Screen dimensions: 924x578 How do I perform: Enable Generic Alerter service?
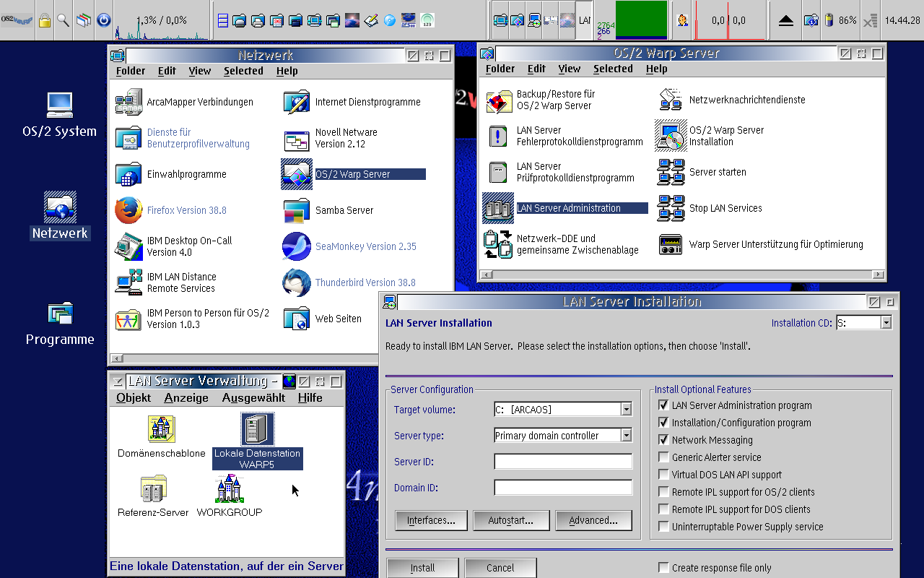(663, 457)
